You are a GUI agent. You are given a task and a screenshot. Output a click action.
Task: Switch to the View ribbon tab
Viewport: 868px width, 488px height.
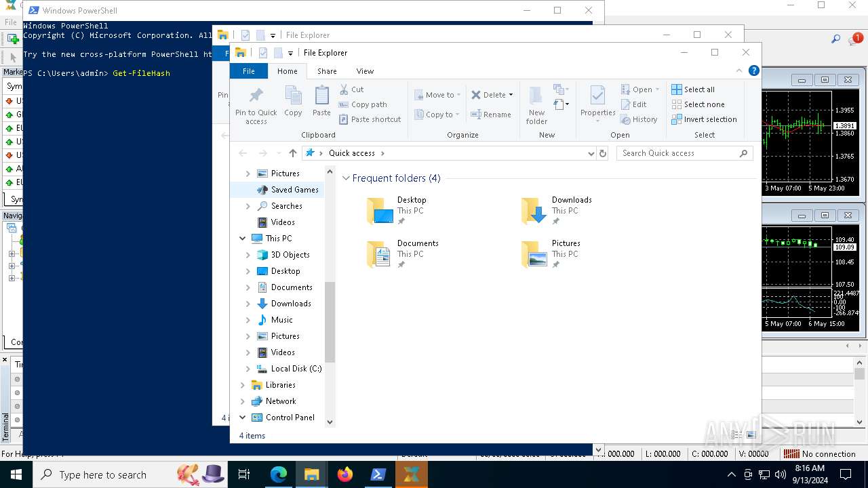[x=365, y=71]
